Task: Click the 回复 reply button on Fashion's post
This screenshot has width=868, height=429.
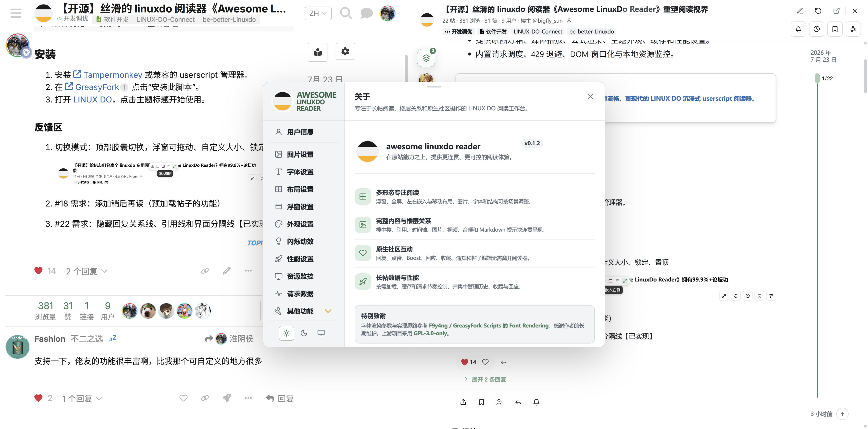Action: [x=280, y=399]
